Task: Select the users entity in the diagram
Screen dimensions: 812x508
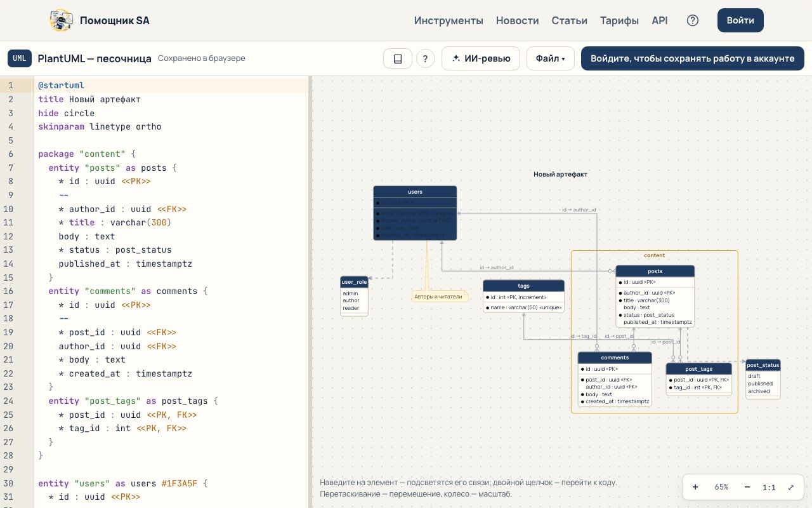Action: click(x=415, y=213)
